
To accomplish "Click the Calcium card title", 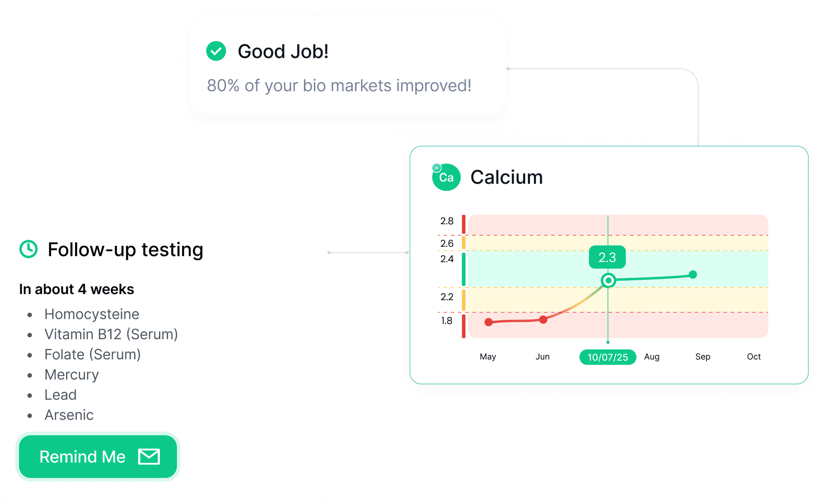I will pyautogui.click(x=506, y=177).
